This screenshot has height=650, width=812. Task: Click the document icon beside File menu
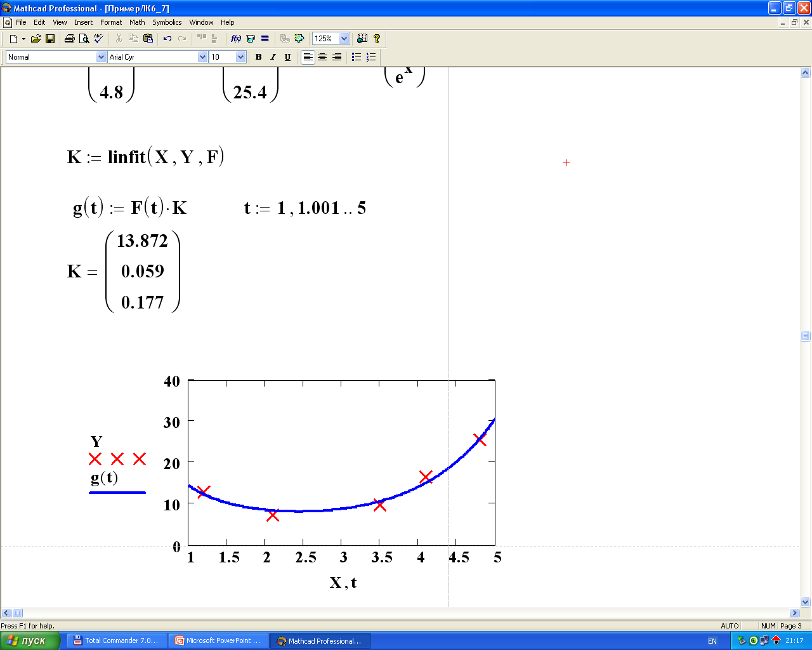8,22
